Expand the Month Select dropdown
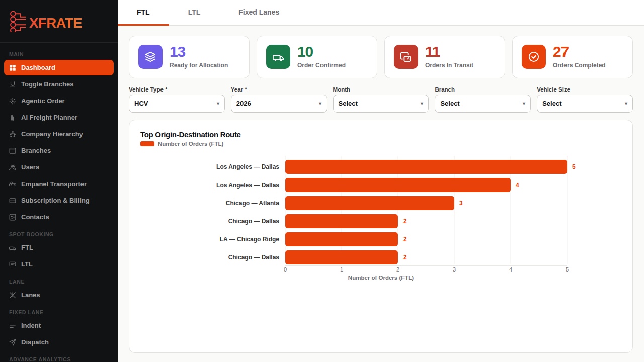Image resolution: width=644 pixels, height=362 pixels. pyautogui.click(x=381, y=104)
